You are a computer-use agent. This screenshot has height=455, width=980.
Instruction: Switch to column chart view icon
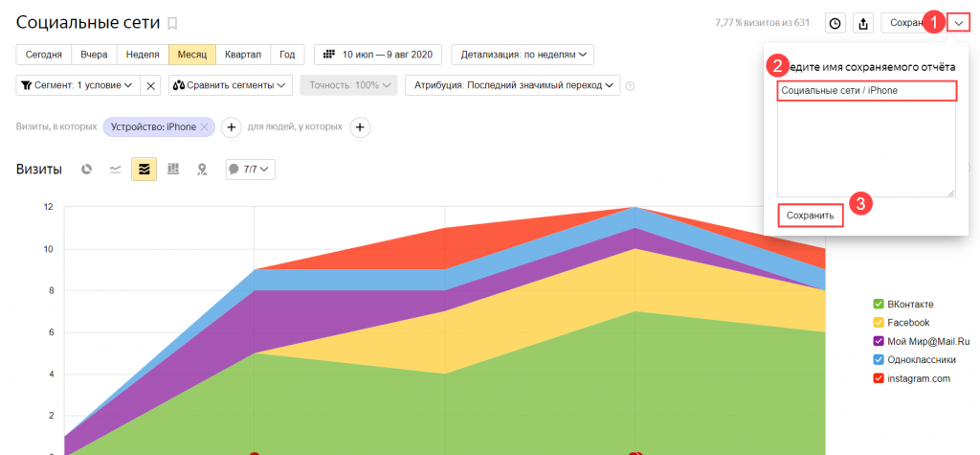[173, 169]
